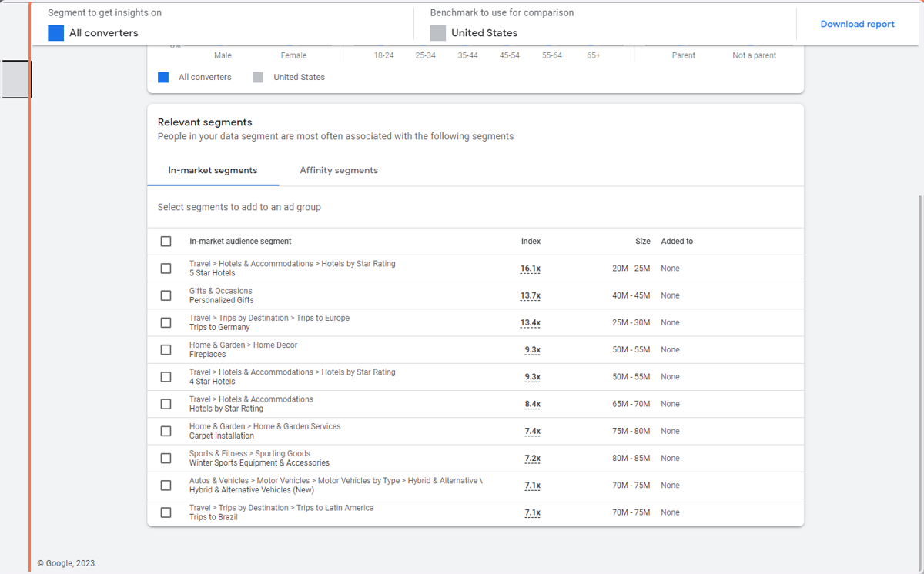Viewport: 924px width, 574px height.
Task: Click the 18-24 age axis label
Action: click(x=384, y=55)
